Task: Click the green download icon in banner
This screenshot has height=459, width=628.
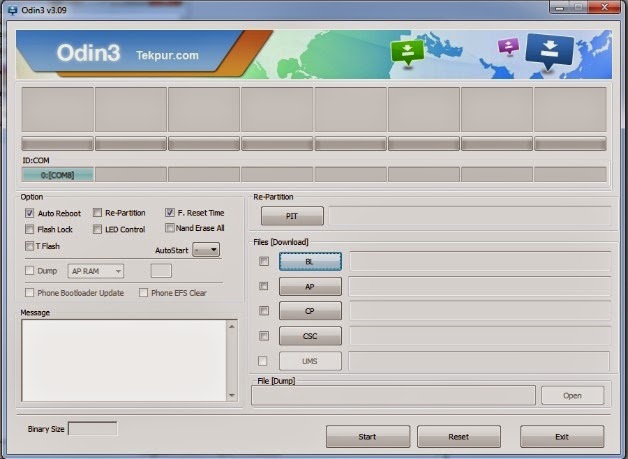Action: (407, 53)
